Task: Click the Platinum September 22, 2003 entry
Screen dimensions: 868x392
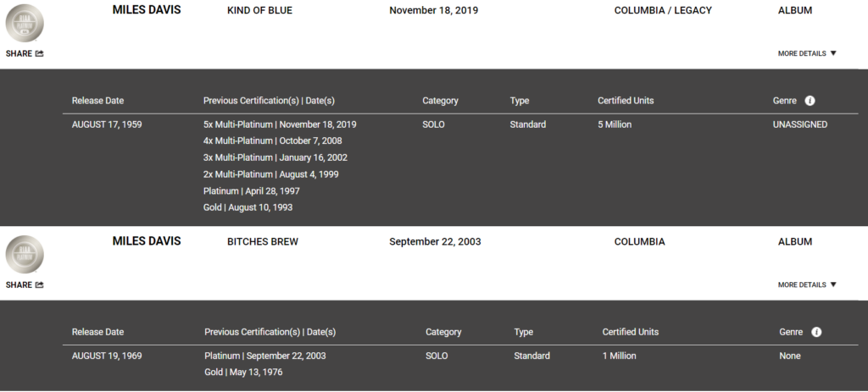Action: pyautogui.click(x=264, y=356)
